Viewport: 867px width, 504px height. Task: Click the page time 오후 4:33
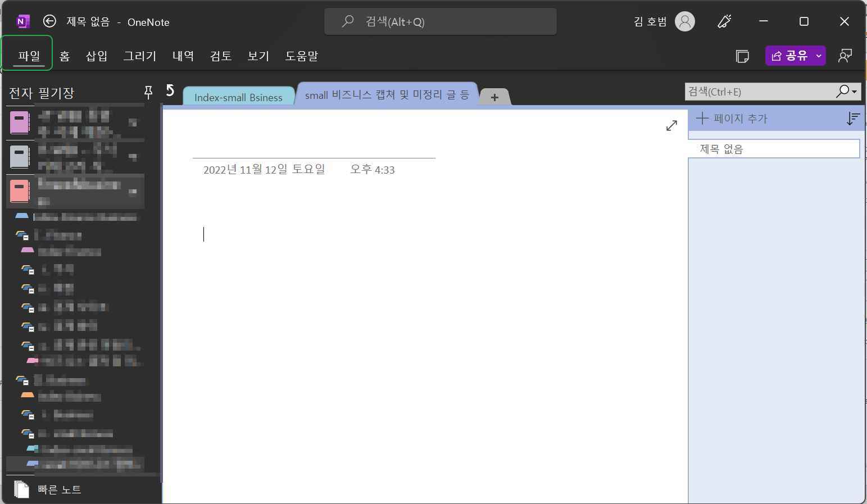pos(373,170)
